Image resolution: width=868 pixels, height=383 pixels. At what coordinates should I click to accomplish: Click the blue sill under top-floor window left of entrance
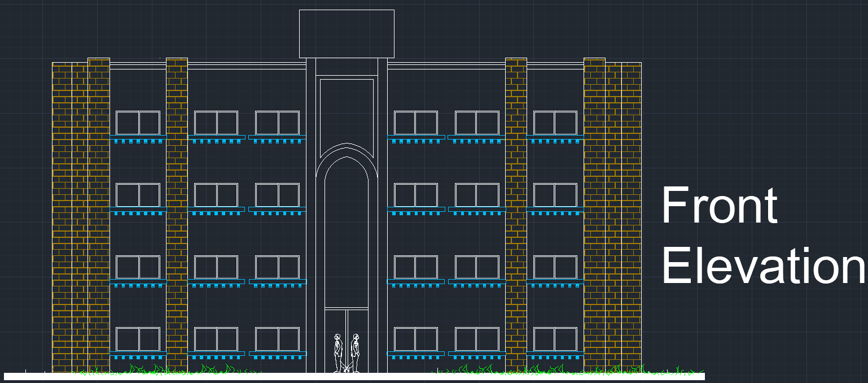tap(277, 137)
